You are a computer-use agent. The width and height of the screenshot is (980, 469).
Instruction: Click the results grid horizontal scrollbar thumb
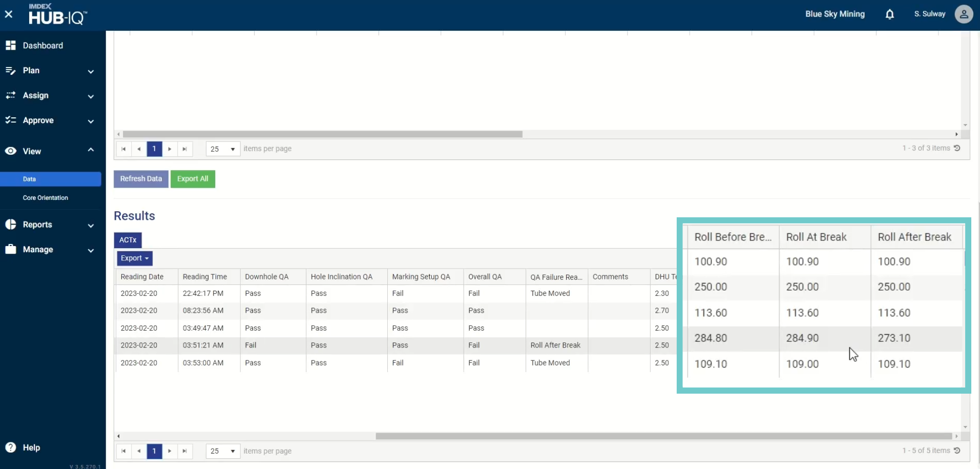click(x=664, y=436)
